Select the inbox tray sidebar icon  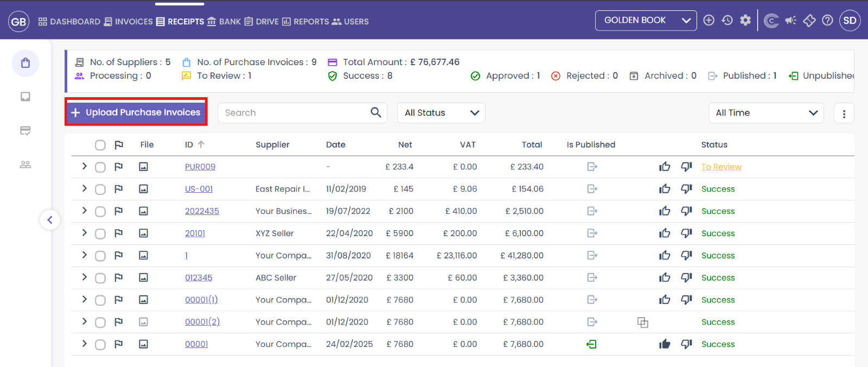point(25,97)
